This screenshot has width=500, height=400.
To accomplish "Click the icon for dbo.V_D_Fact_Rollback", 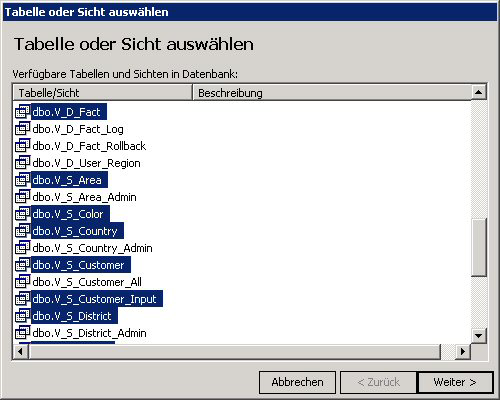I will click(x=23, y=146).
